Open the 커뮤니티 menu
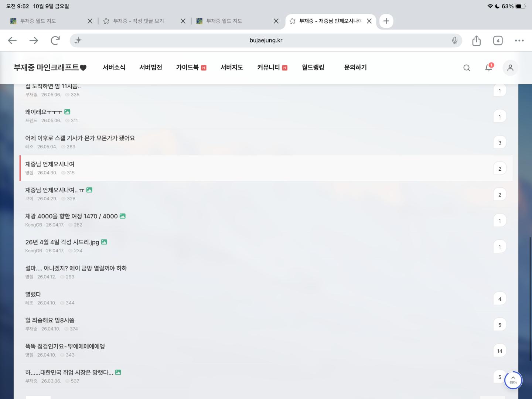Screen dimensions: 532x399 point(269,67)
